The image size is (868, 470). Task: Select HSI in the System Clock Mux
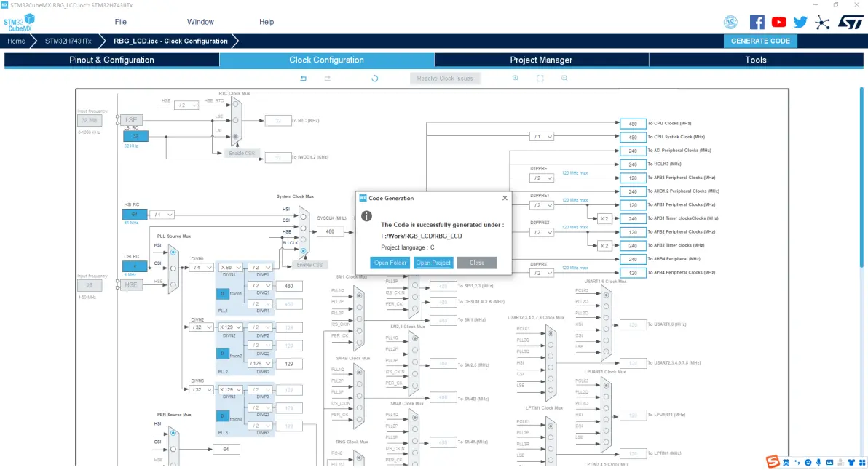(304, 217)
